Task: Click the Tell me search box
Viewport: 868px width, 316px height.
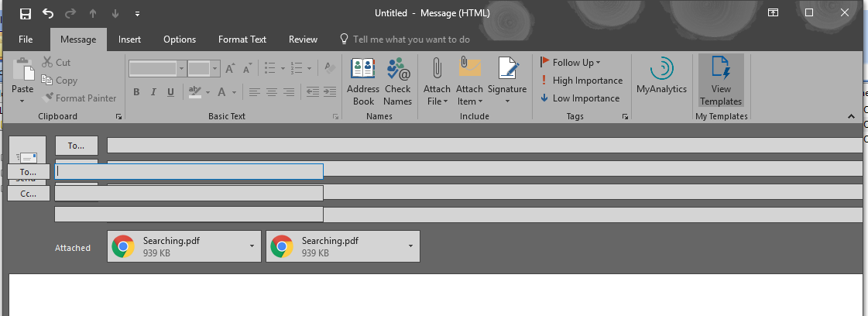Action: 410,39
